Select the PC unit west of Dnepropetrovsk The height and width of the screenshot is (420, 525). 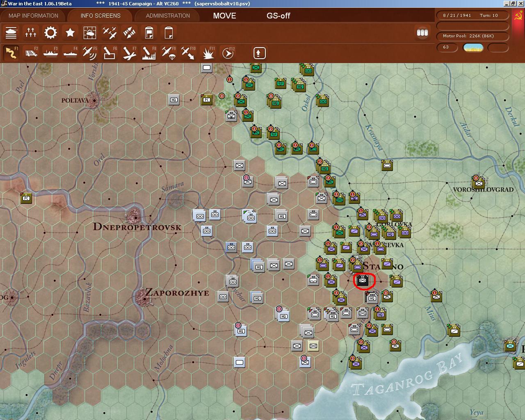tap(26, 198)
